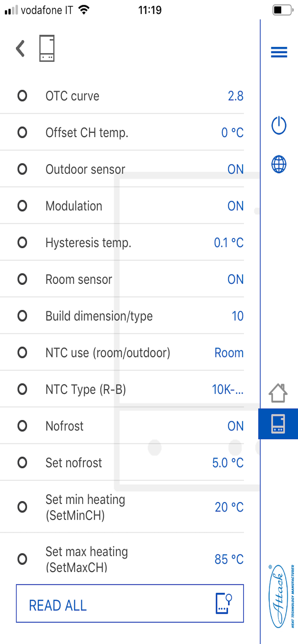This screenshot has height=644, width=298.
Task: Tap the Attack brand logo
Action: [x=279, y=596]
